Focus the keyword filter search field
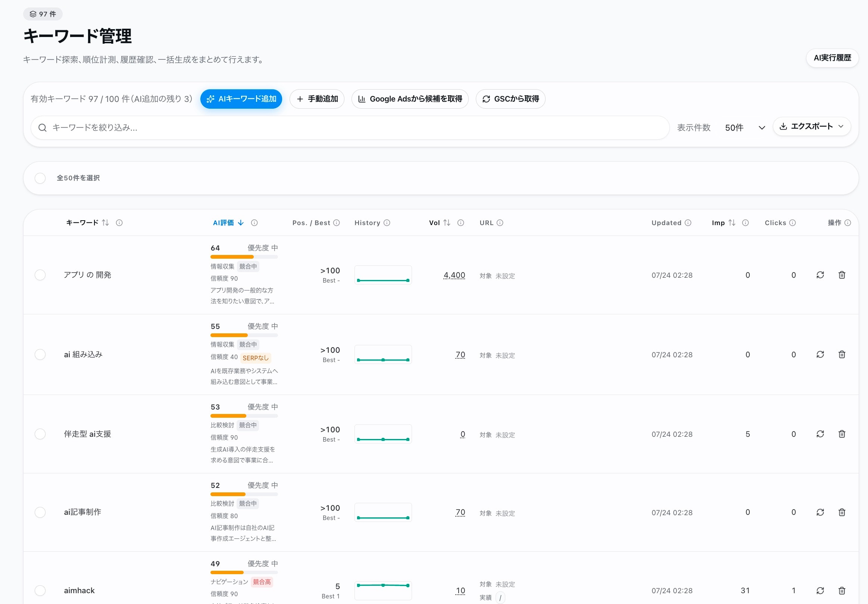868x604 pixels. (350, 128)
